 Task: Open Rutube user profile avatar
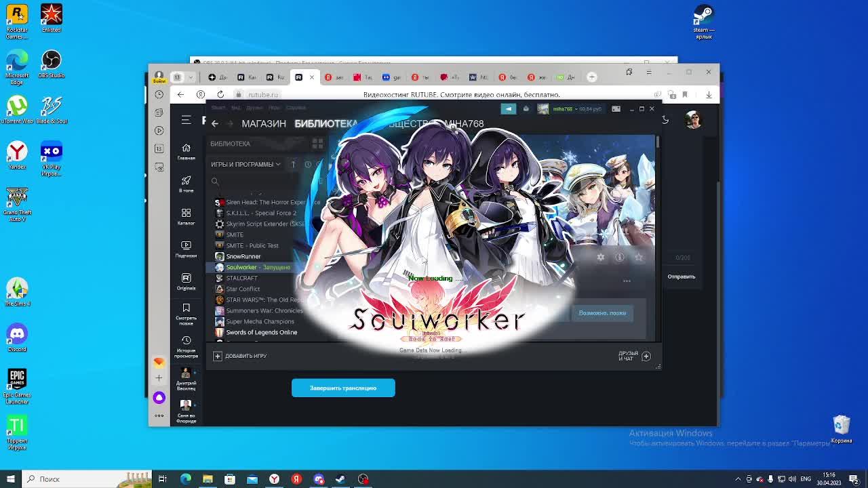tap(693, 120)
